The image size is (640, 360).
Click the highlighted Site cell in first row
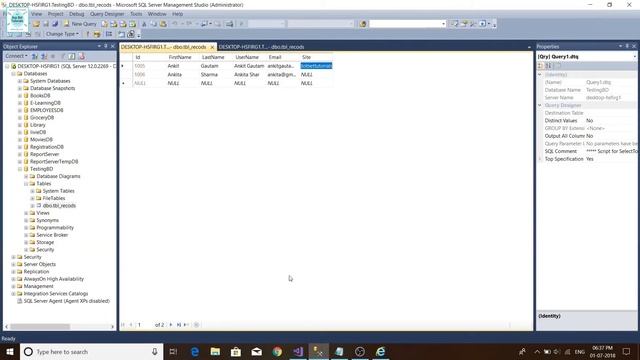tap(316, 66)
